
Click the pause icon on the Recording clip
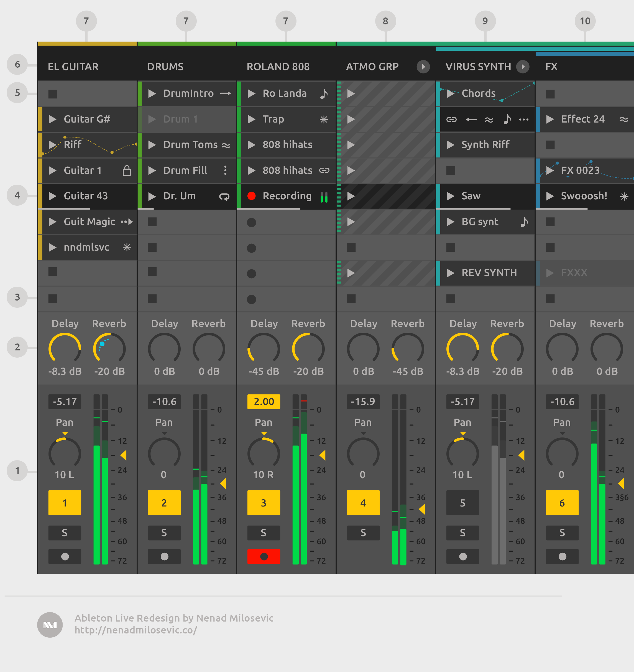point(324,196)
